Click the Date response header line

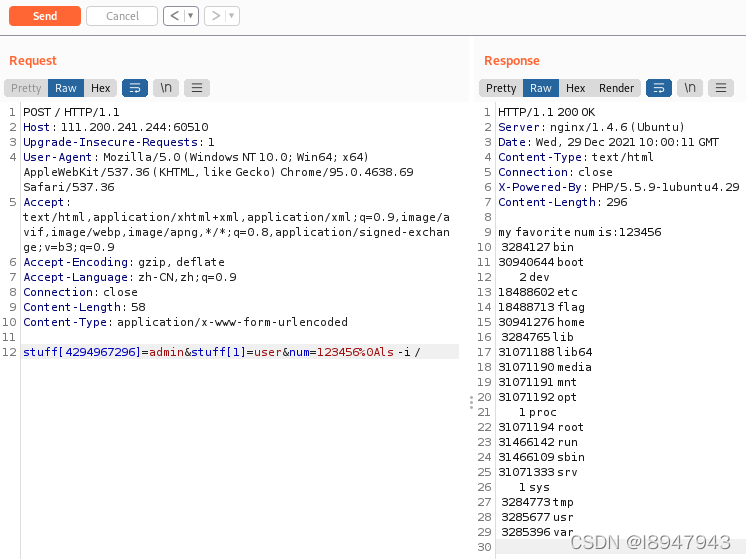tap(609, 142)
